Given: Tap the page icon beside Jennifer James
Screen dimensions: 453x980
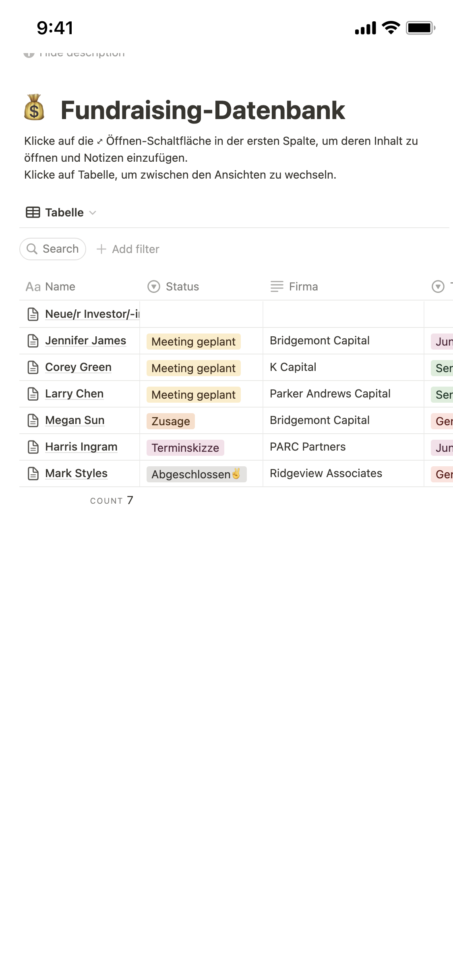Looking at the screenshot, I should (x=33, y=341).
